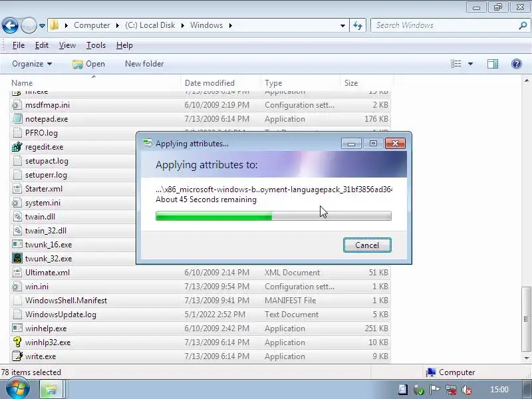This screenshot has width=532, height=399.
Task: Select the twunk_16.exe file icon
Action: coord(17,245)
